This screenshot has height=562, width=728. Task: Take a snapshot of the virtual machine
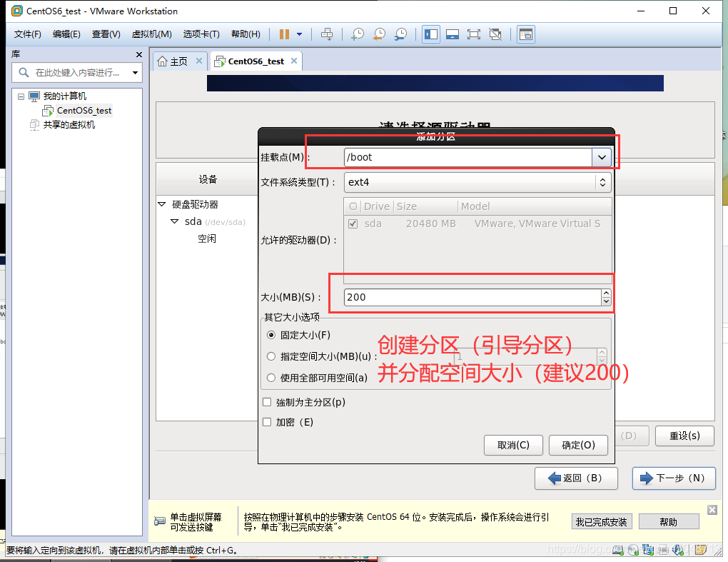coord(358,34)
